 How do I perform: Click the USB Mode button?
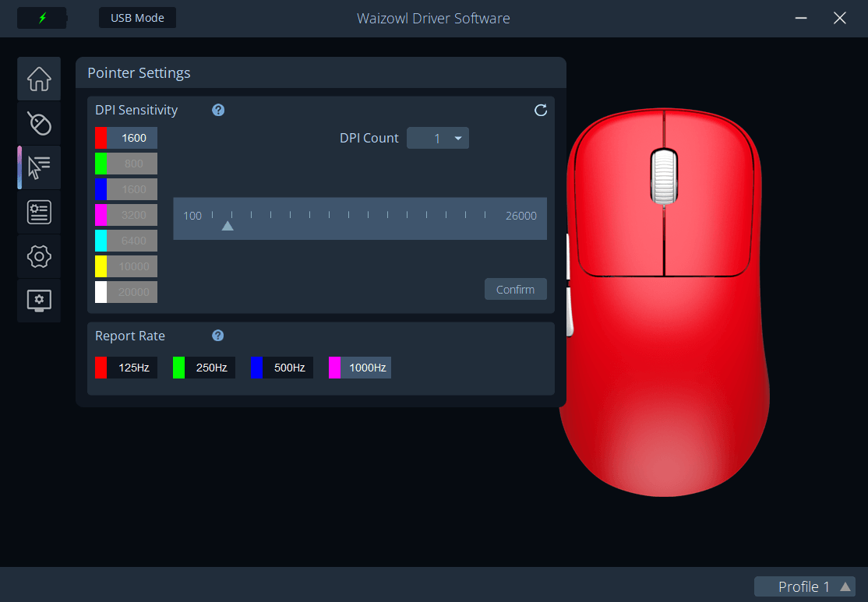[137, 18]
